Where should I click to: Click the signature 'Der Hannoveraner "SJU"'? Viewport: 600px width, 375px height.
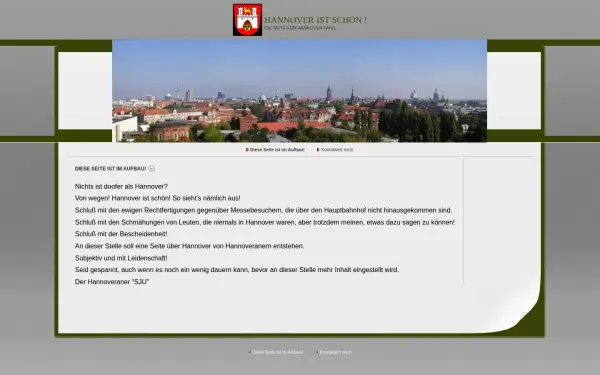pos(112,282)
